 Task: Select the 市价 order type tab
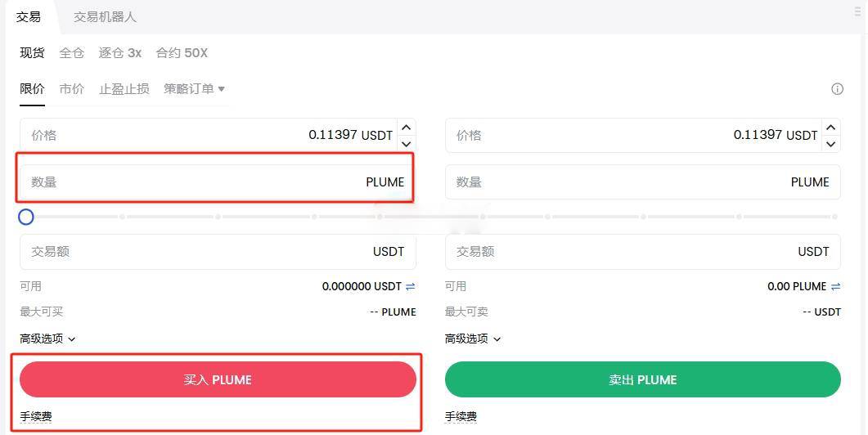pyautogui.click(x=72, y=88)
